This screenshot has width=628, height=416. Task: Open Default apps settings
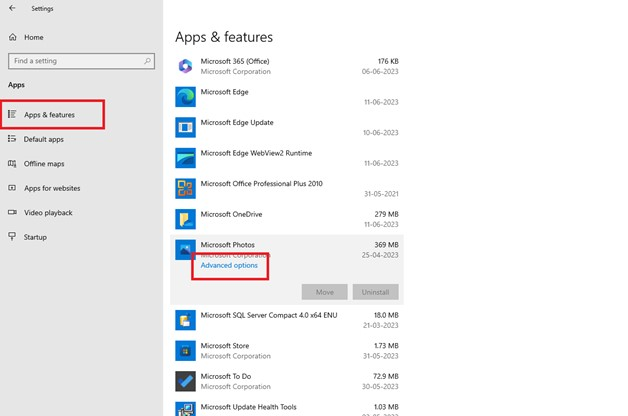coord(44,139)
